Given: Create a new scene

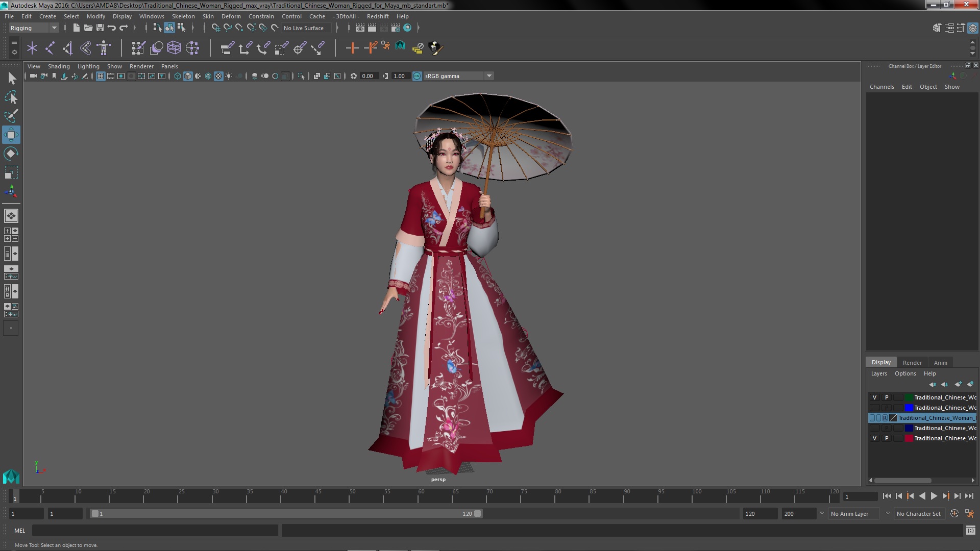Looking at the screenshot, I should point(76,28).
